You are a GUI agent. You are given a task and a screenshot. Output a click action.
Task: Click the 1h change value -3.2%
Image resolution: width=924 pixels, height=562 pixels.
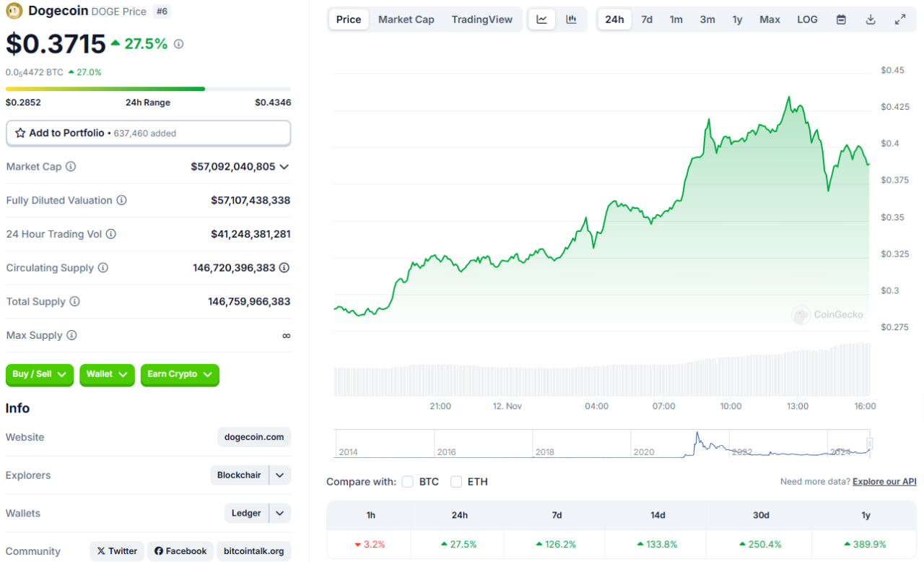pos(368,544)
